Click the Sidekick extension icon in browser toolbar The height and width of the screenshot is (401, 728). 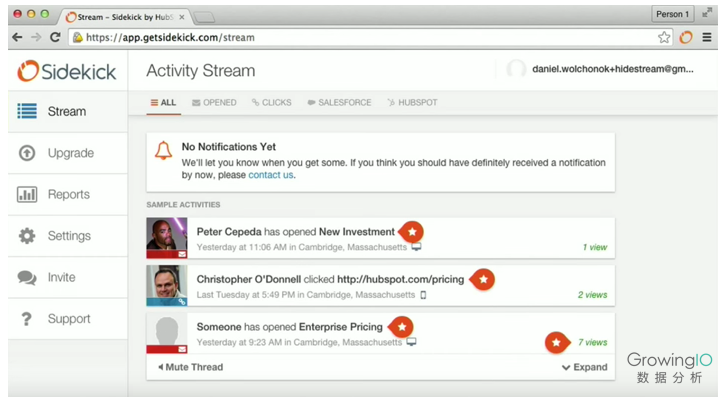tap(686, 37)
